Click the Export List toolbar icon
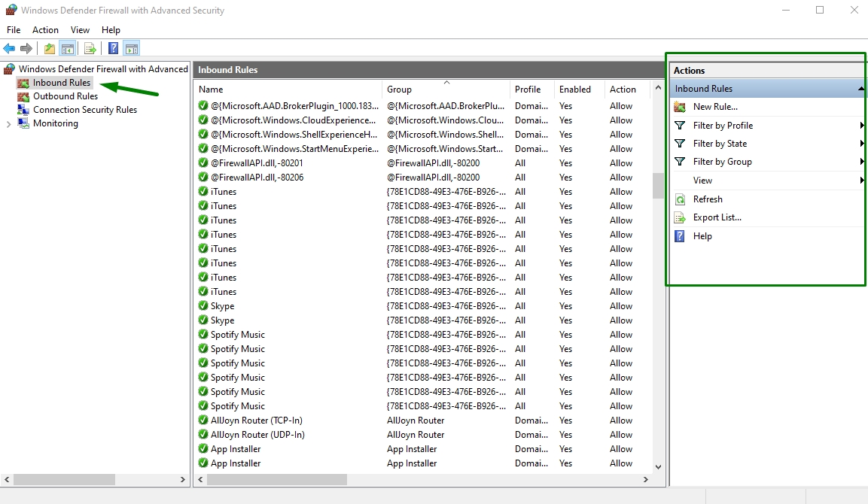 coord(90,49)
